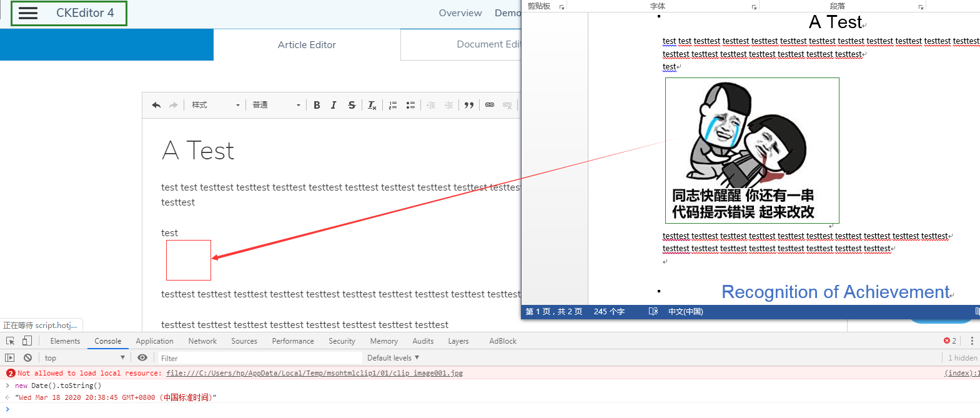Click the unlink icon in the toolbar
Viewport: 980px width, 418px height.
pyautogui.click(x=507, y=105)
